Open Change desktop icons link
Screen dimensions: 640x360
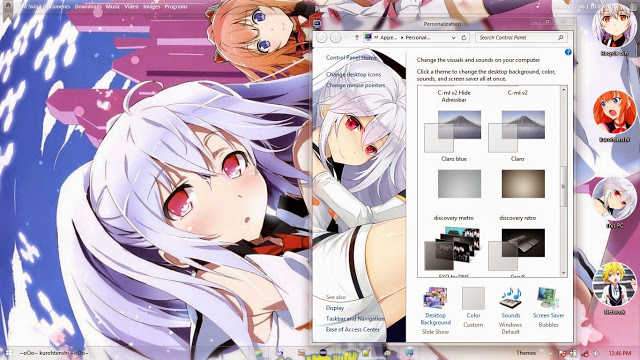pyautogui.click(x=353, y=75)
